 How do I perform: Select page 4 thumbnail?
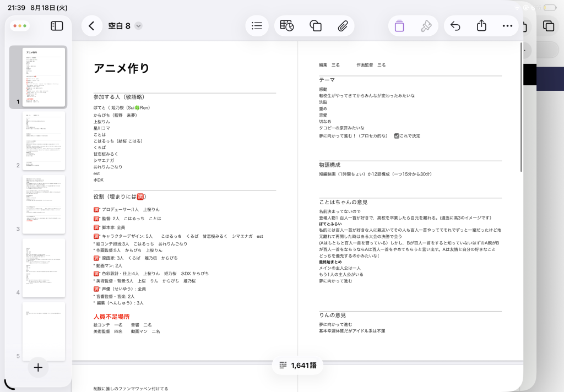[44, 268]
